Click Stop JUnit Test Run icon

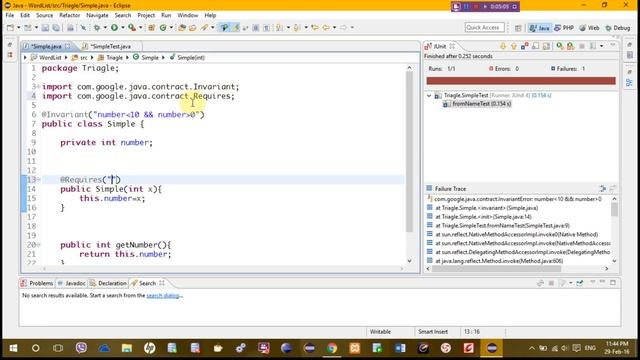pos(582,46)
